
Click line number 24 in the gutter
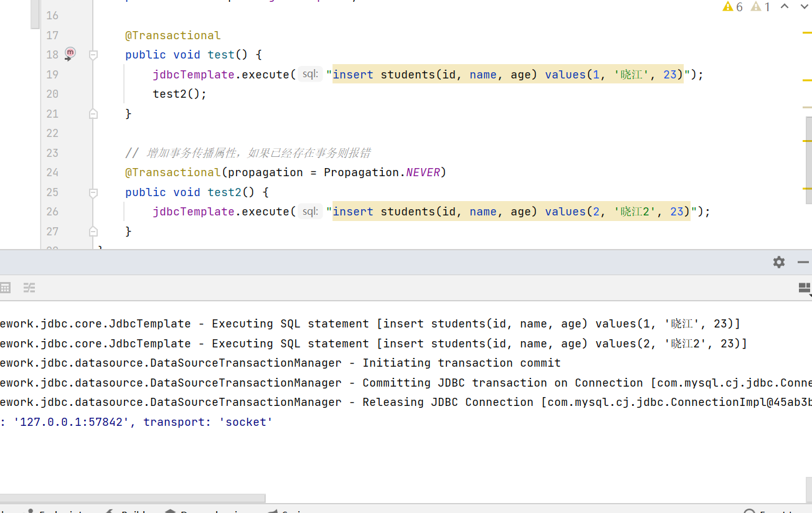pyautogui.click(x=52, y=172)
